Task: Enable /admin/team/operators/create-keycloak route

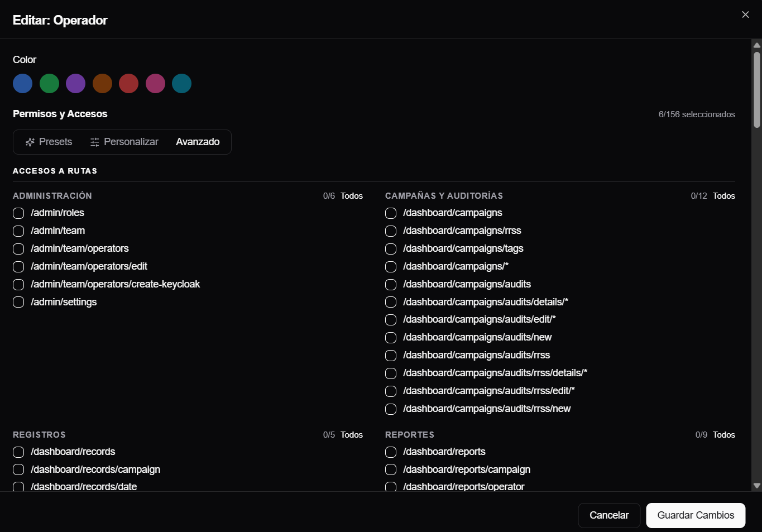Action: 18,285
